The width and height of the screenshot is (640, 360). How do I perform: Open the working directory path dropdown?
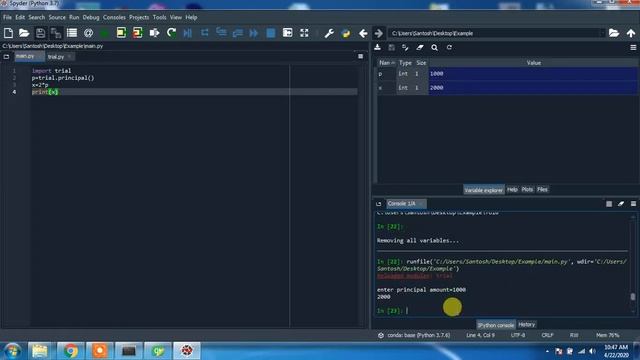[x=602, y=33]
